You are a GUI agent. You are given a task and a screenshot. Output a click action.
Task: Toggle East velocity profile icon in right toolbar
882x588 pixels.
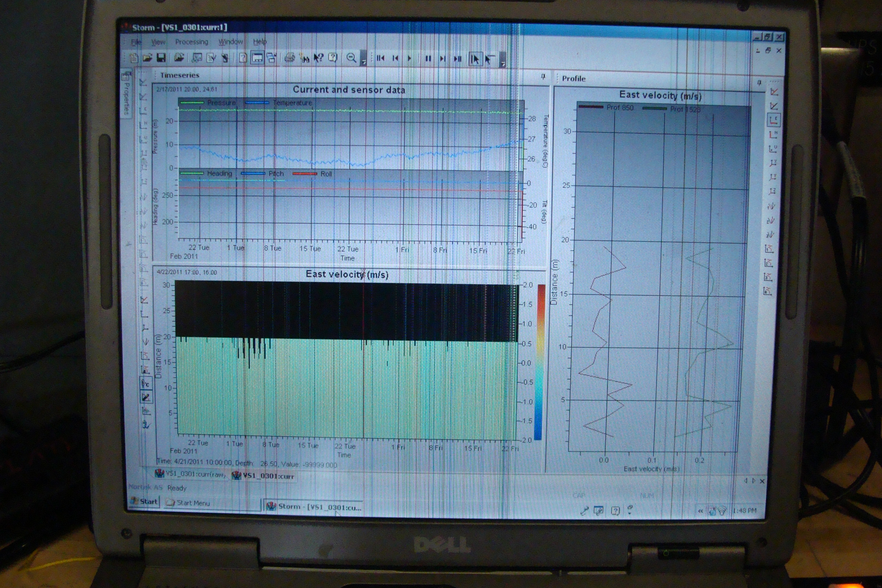774,120
